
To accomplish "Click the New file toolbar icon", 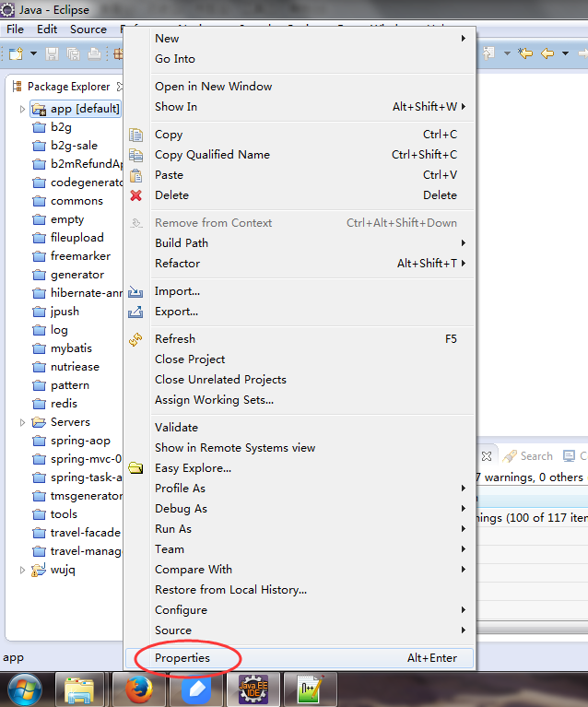I will click(x=16, y=53).
